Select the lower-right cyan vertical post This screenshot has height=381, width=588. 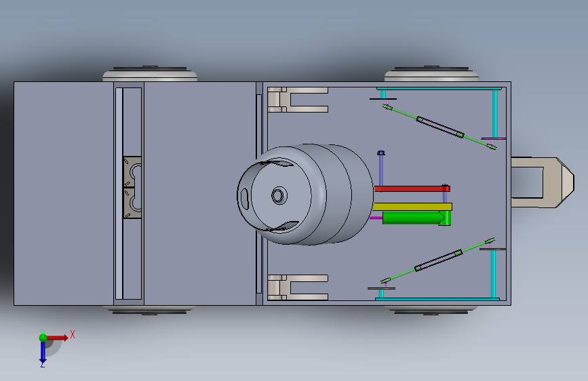pyautogui.click(x=493, y=274)
